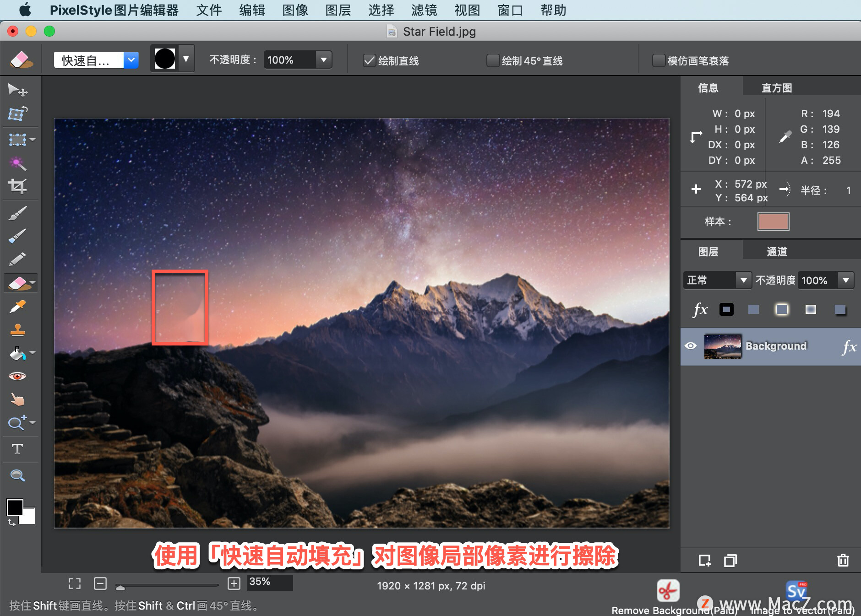Open Remove Background paid app

click(668, 591)
